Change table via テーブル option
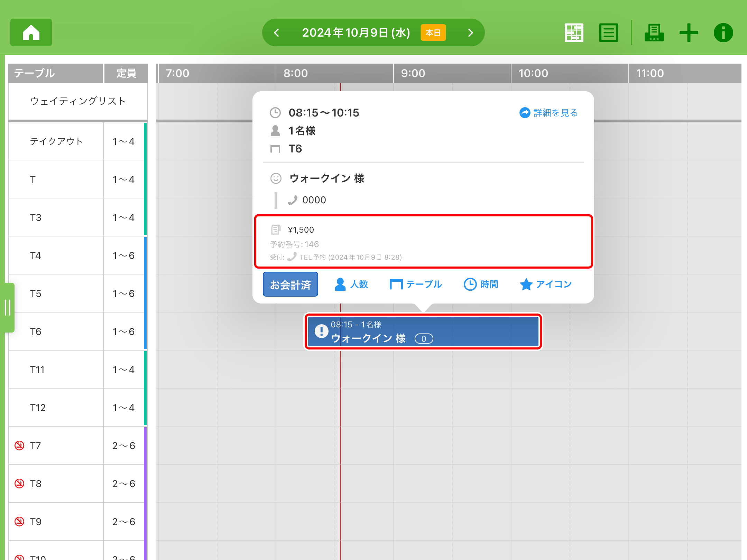 click(x=415, y=284)
